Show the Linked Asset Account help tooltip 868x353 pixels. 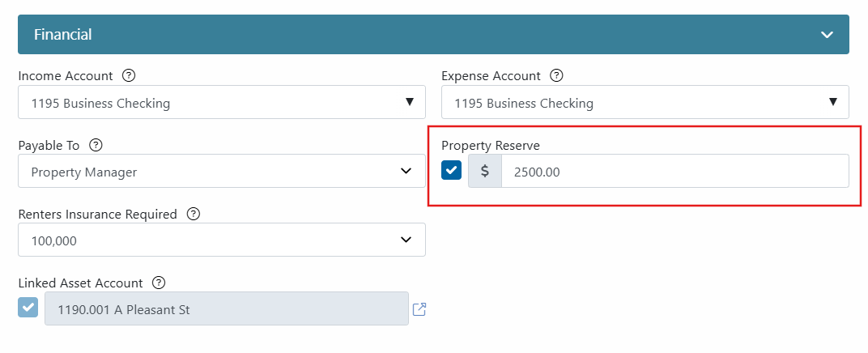click(x=159, y=283)
